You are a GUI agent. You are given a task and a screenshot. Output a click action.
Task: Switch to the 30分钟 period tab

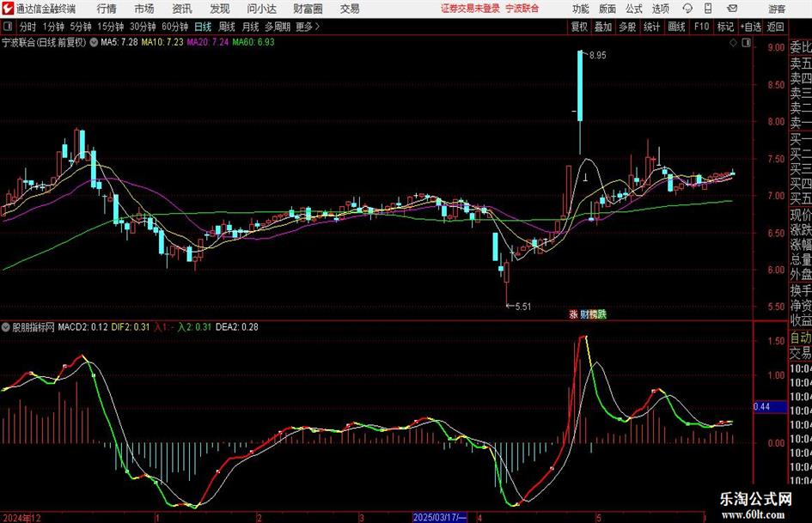[x=143, y=27]
